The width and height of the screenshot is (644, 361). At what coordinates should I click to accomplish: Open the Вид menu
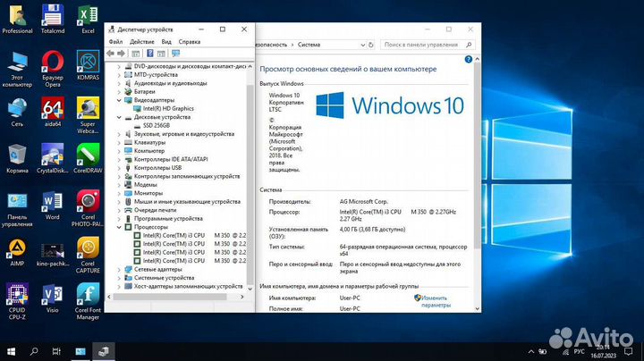(x=166, y=42)
